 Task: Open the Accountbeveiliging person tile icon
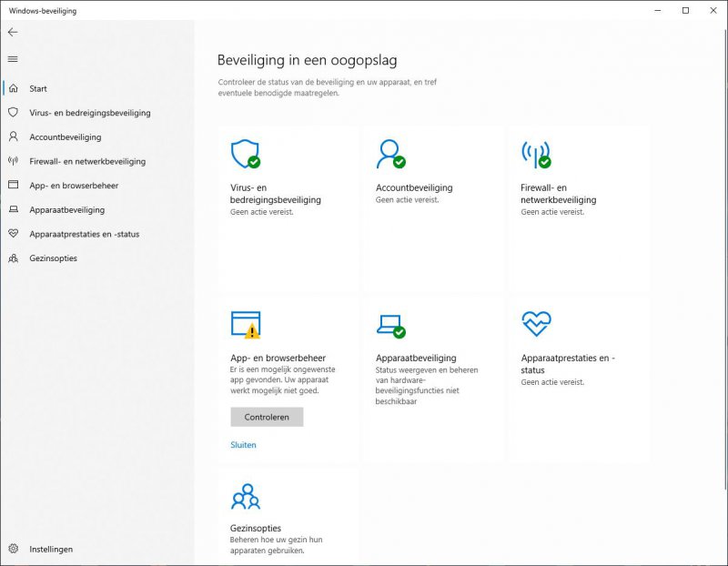tap(390, 154)
